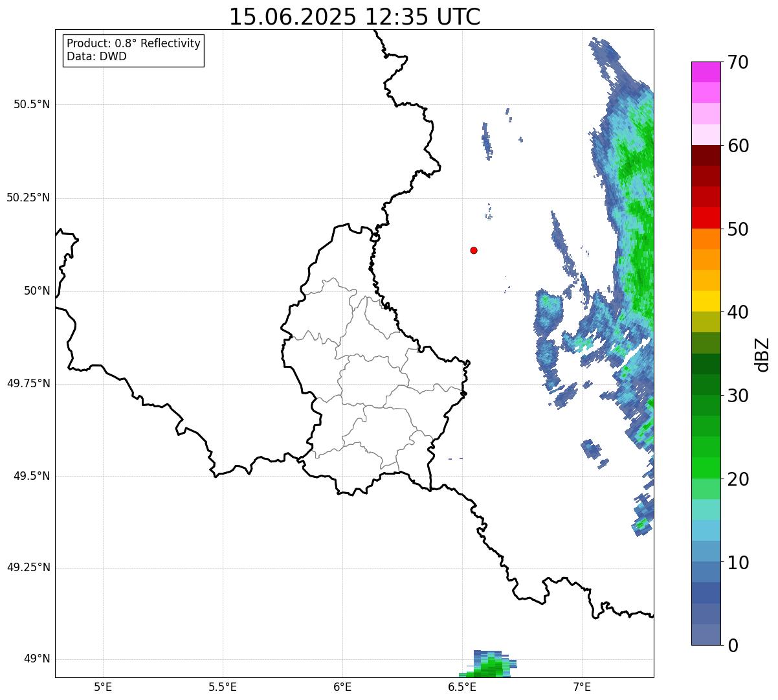Pick the dark maroon colorbar swatch below 60

click(706, 155)
